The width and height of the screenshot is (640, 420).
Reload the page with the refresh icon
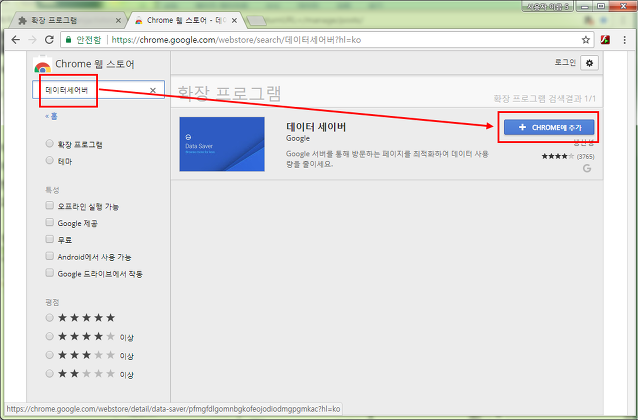click(49, 40)
